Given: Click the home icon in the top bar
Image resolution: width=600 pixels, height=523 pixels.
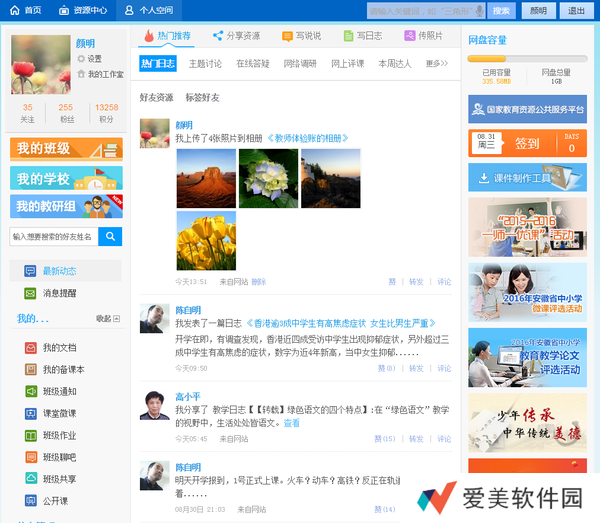Looking at the screenshot, I should (15, 10).
